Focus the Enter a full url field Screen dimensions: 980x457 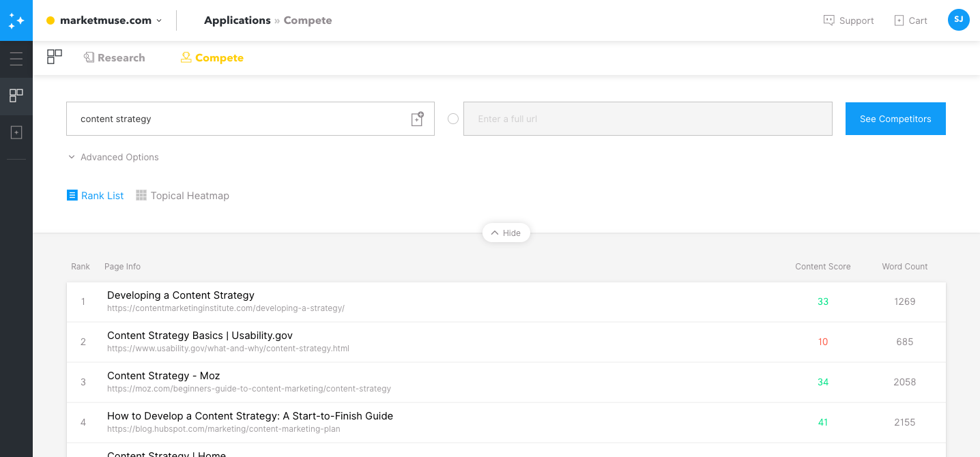pyautogui.click(x=648, y=119)
